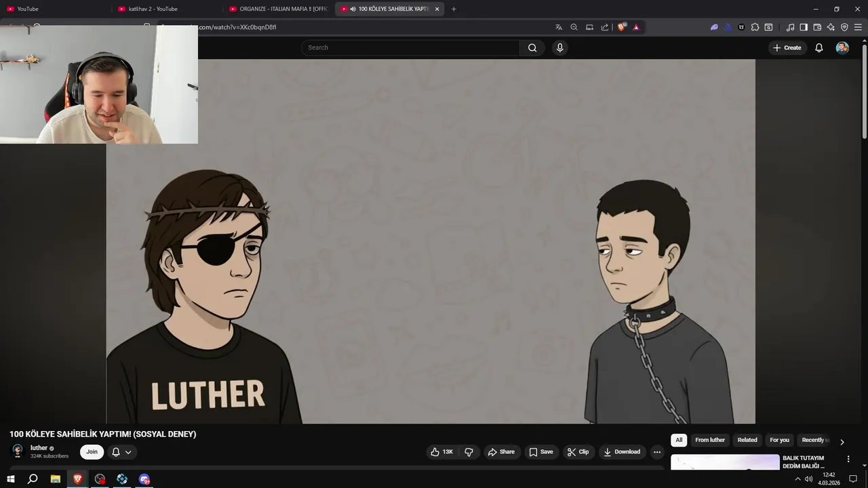The width and height of the screenshot is (868, 488).
Task: Clip the video with scissors button
Action: pyautogui.click(x=578, y=452)
